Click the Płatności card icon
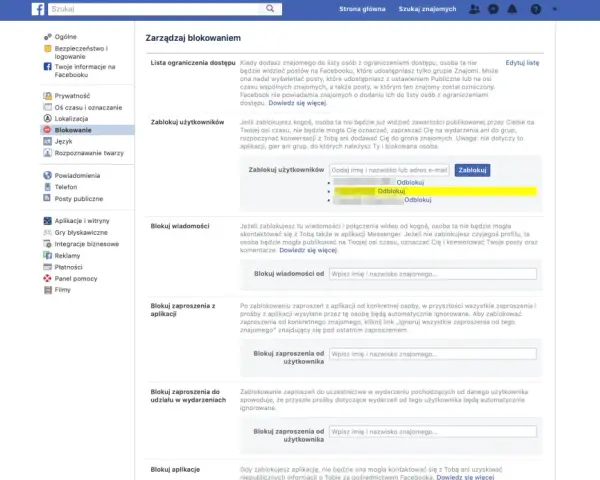 (x=47, y=267)
